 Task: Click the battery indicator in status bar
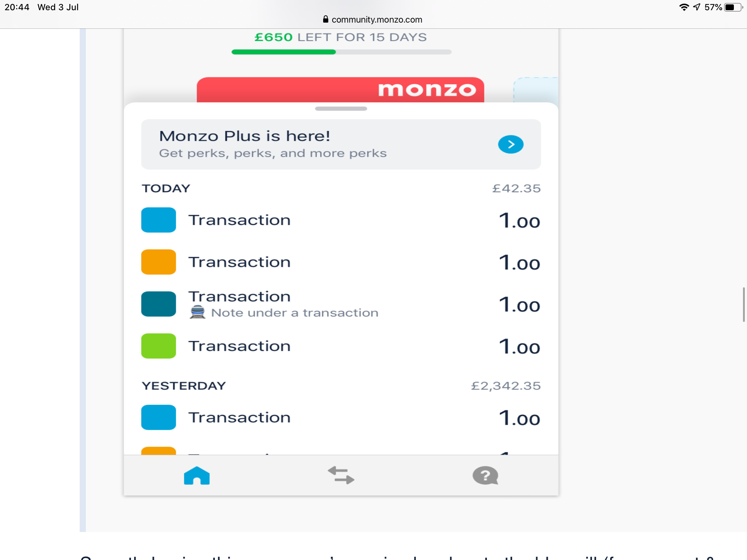coord(733,7)
